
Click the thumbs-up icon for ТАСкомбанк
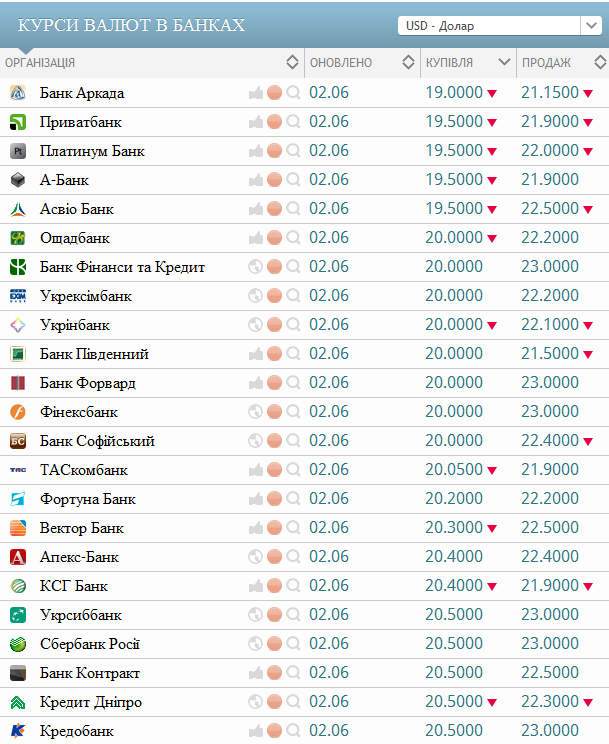(x=256, y=470)
